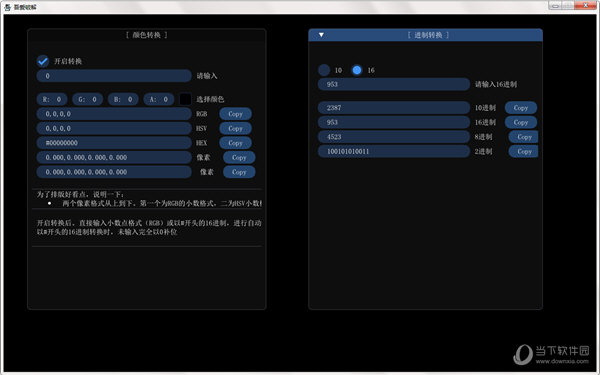Copy the 2进制 result

coord(523,151)
